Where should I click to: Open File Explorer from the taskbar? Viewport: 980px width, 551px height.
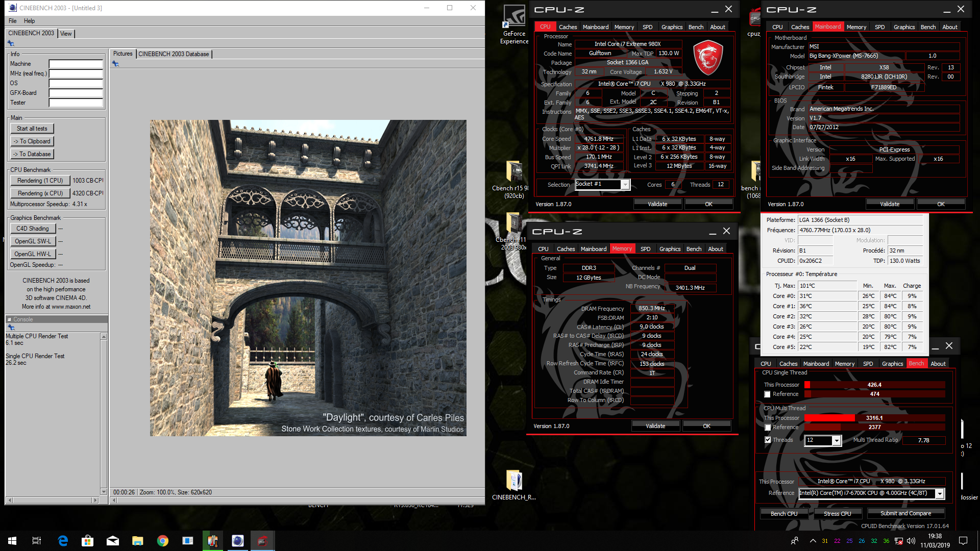click(x=138, y=541)
